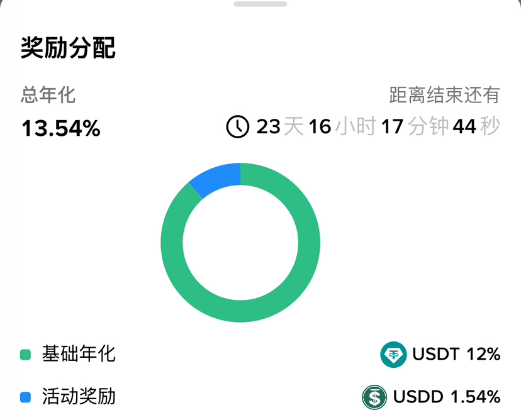The height and width of the screenshot is (420, 521).
Task: Tap the 距离结束还有 label
Action: [444, 96]
